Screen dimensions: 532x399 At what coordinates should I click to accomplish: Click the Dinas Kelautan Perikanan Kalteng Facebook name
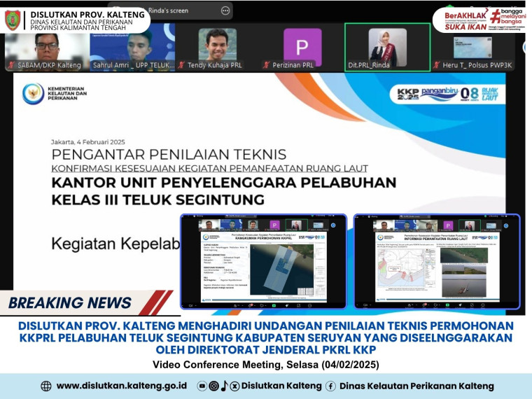(416, 386)
